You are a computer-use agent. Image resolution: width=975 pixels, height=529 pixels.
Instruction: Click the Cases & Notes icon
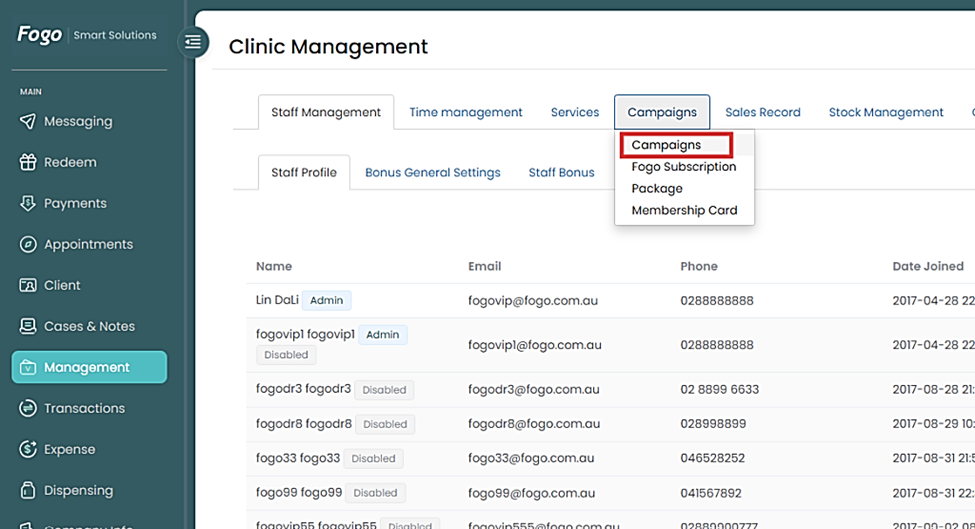28,326
